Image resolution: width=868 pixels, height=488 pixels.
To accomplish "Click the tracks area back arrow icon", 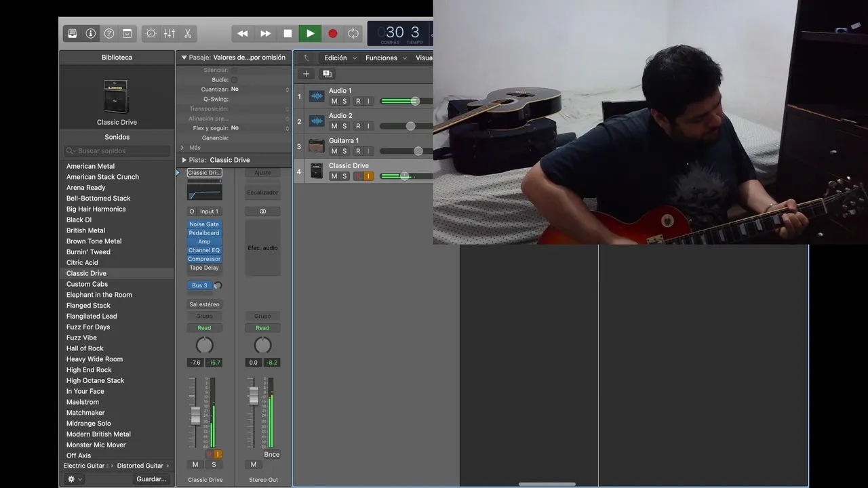I will coord(307,58).
